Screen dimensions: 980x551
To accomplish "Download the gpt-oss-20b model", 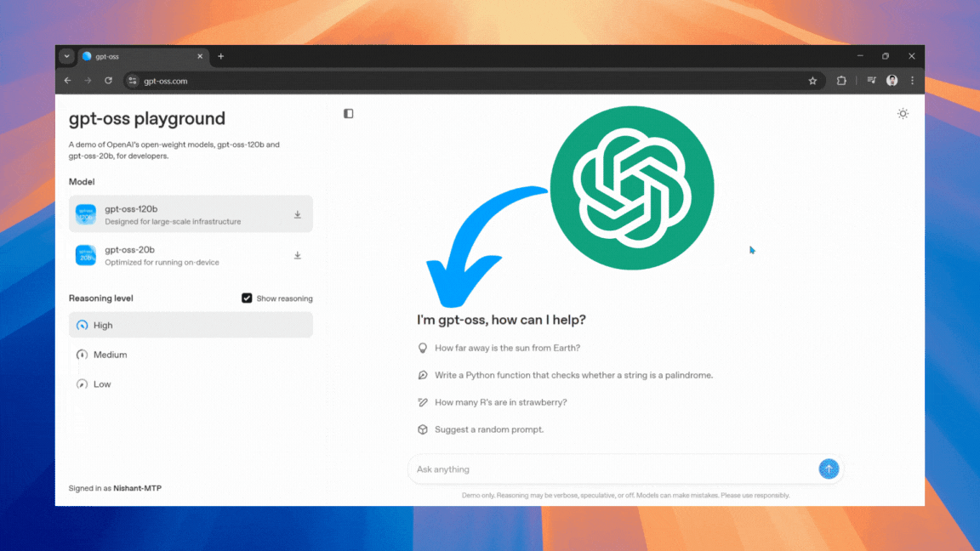I will [x=298, y=255].
